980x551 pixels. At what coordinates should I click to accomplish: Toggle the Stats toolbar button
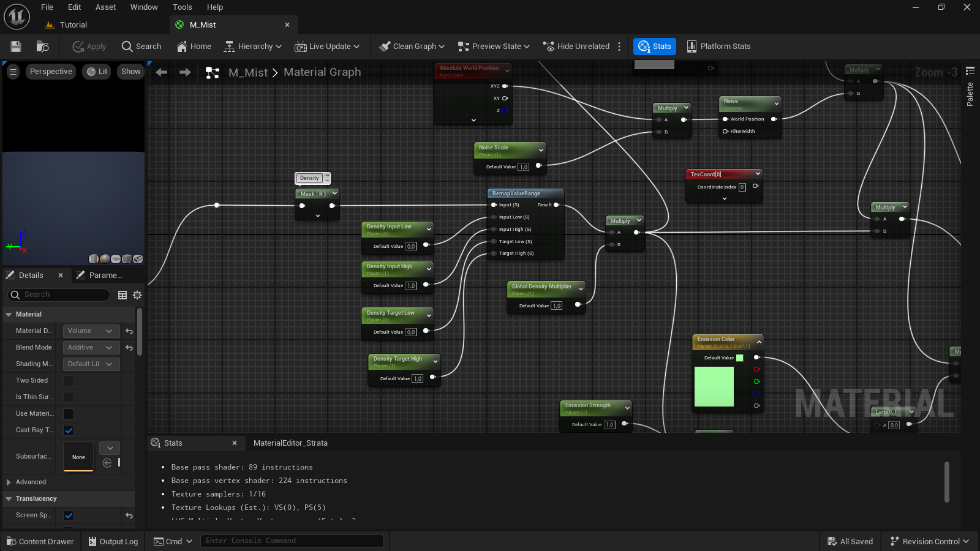tap(654, 47)
